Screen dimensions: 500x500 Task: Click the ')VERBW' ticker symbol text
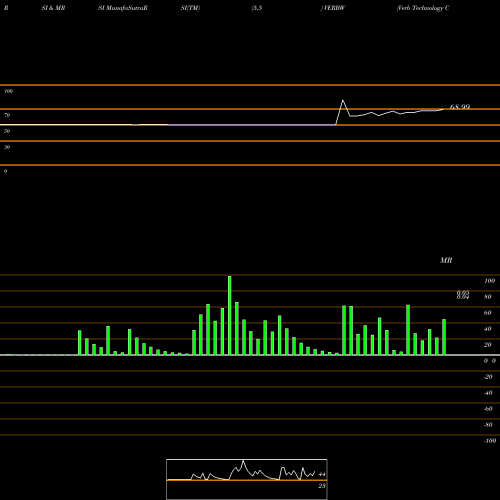[333, 8]
